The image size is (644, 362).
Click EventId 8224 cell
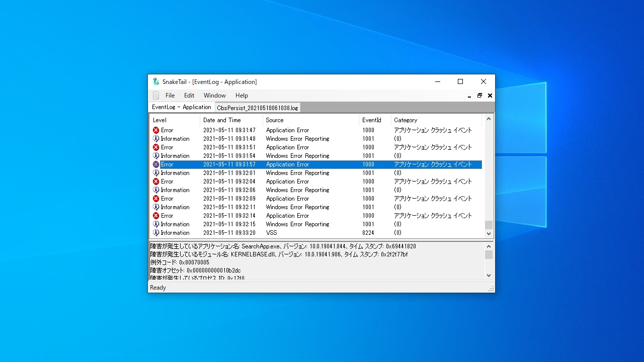(x=368, y=233)
